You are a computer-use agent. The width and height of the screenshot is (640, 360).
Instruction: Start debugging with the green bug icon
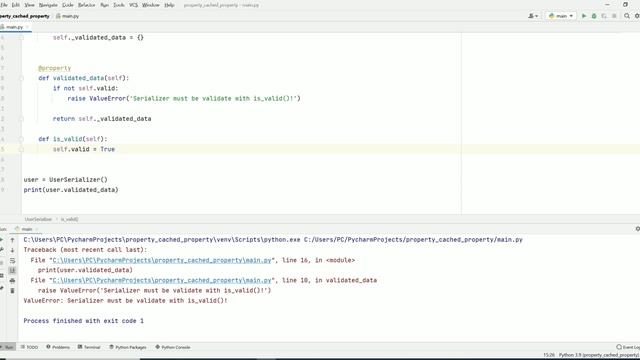594,16
